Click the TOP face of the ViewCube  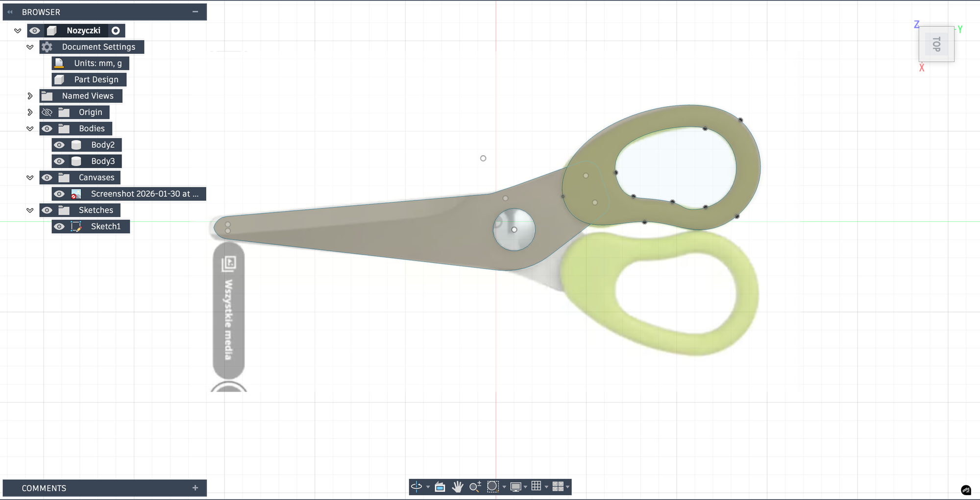936,44
